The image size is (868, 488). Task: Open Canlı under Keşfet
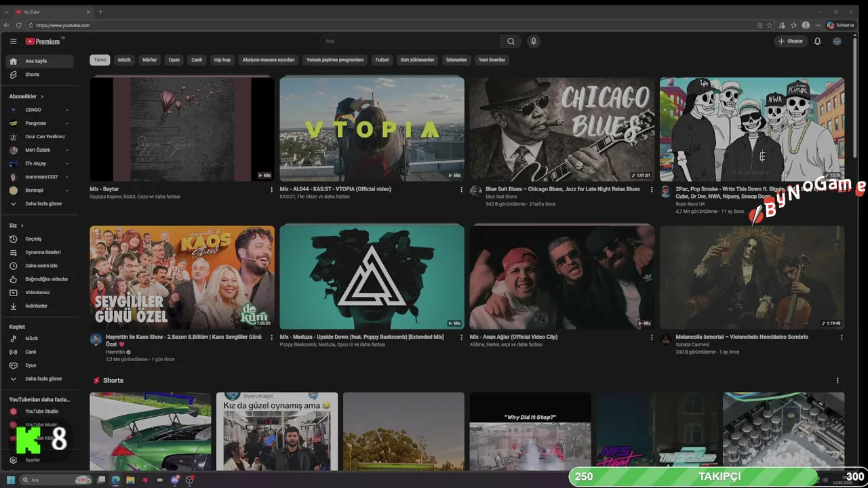point(39,352)
